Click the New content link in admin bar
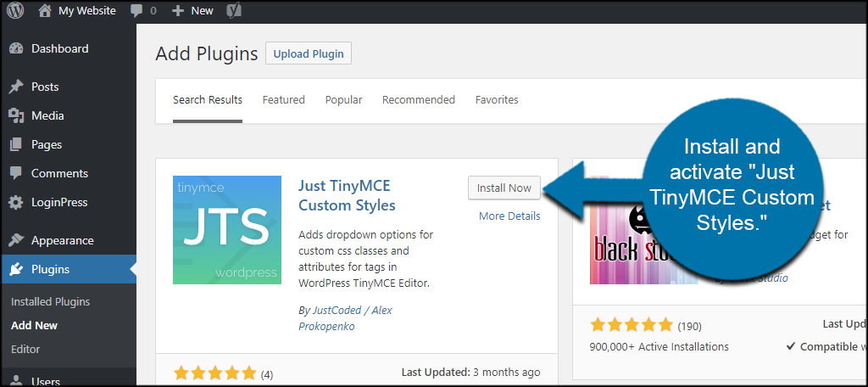This screenshot has width=868, height=387. 202,11
